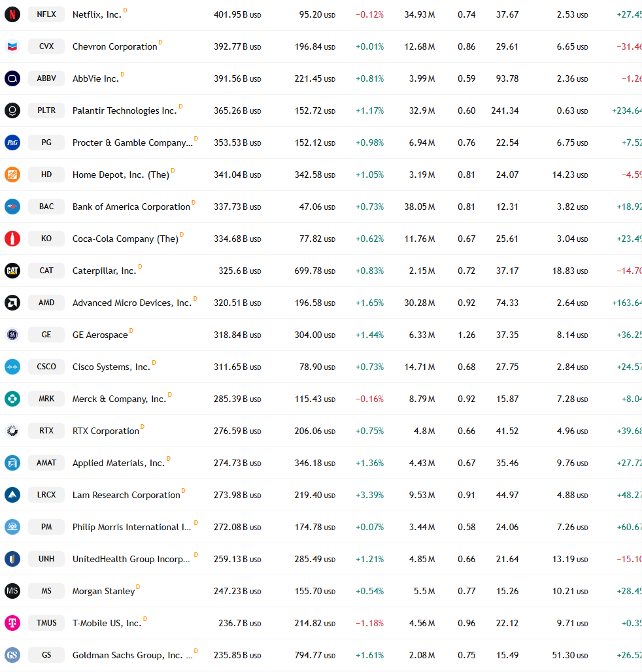Select the PLTR ticker badge
Screen dimensions: 642x672
point(46,110)
